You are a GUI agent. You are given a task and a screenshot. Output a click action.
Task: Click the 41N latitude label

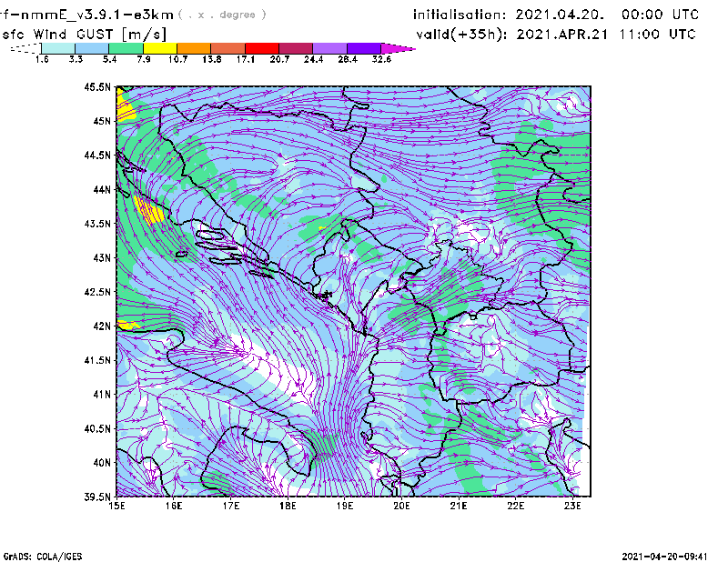point(102,395)
